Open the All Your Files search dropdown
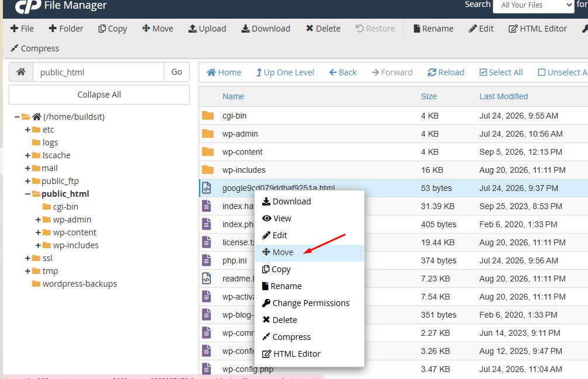The height and width of the screenshot is (379, 588). coord(533,5)
